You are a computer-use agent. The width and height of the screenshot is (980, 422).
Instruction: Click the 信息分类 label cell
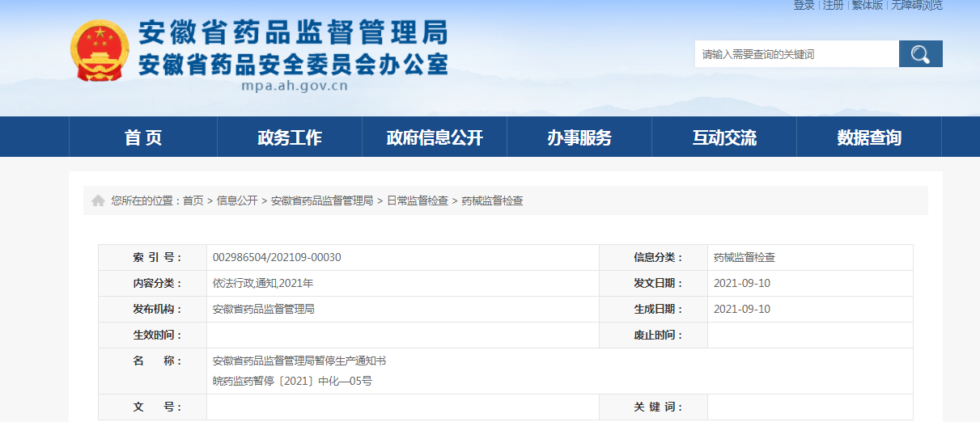(x=654, y=258)
